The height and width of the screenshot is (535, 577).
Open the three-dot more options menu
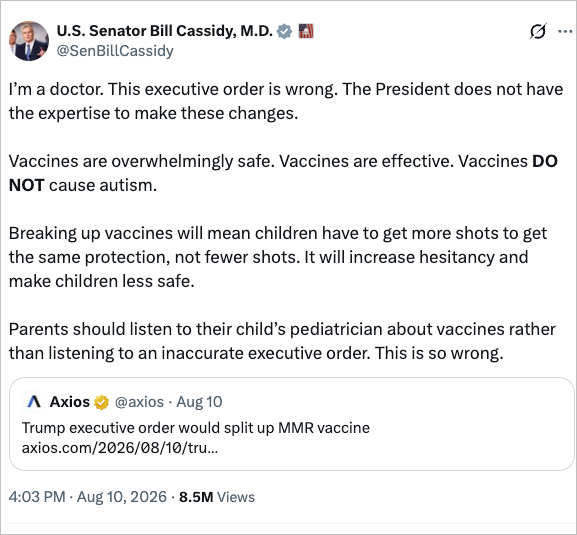click(x=565, y=32)
